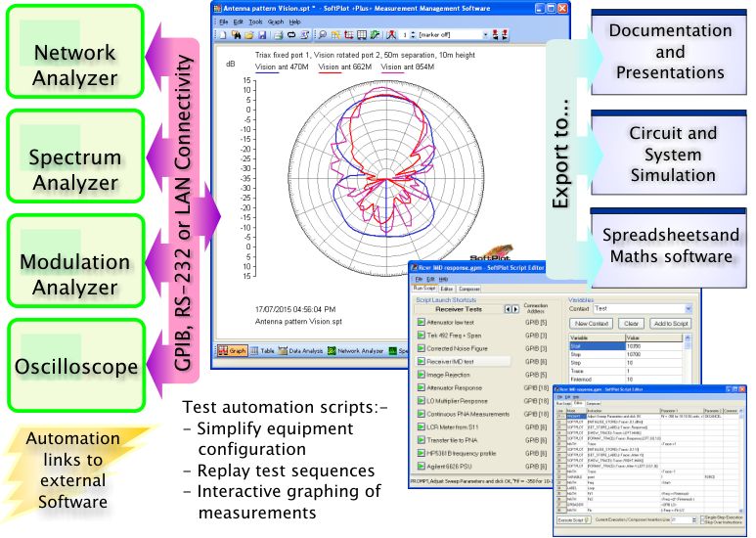Run the HP5381B frequency profile script
The width and height of the screenshot is (756, 538).
(421, 453)
